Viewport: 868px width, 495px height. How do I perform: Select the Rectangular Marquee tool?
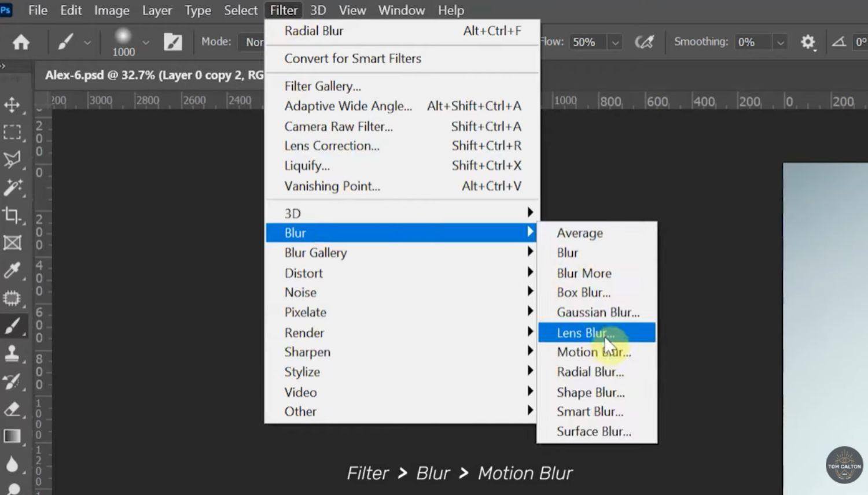[x=12, y=132]
